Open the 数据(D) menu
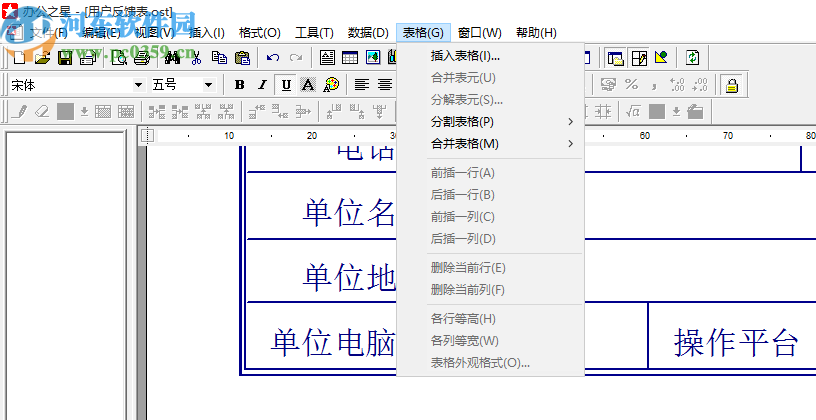This screenshot has height=420, width=816. click(x=368, y=33)
